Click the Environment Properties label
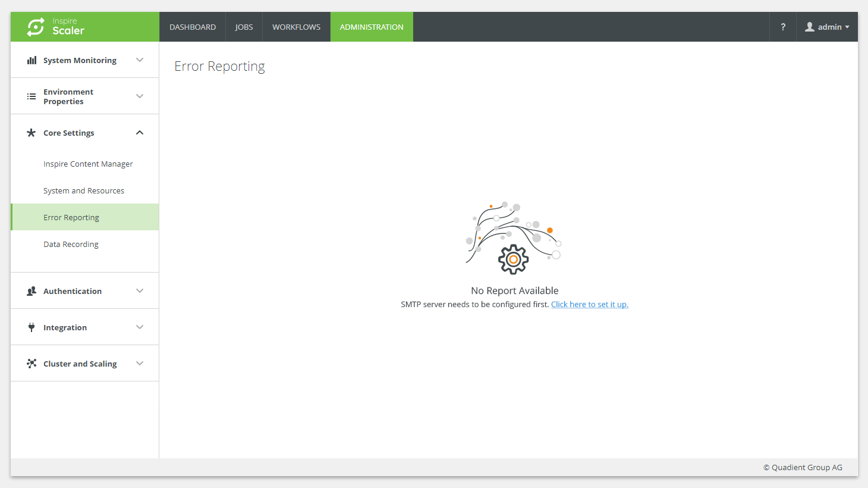The width and height of the screenshot is (868, 488). (68, 96)
